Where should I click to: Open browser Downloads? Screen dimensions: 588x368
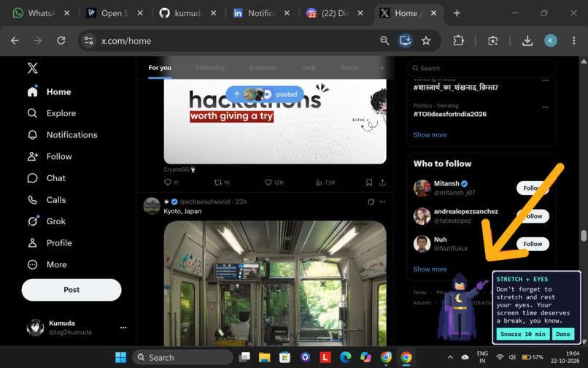click(x=527, y=41)
